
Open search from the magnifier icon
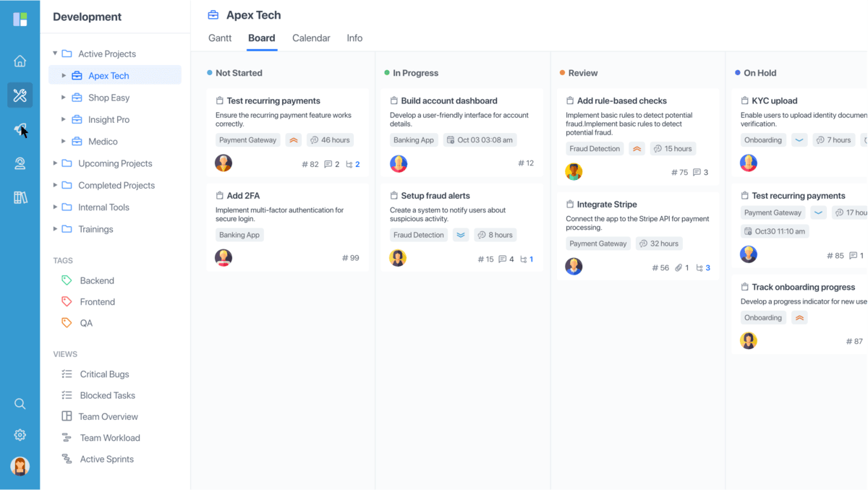(20, 404)
